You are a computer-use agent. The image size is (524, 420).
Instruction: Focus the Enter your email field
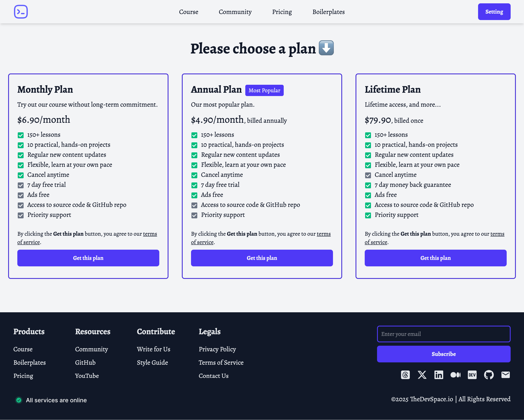444,334
